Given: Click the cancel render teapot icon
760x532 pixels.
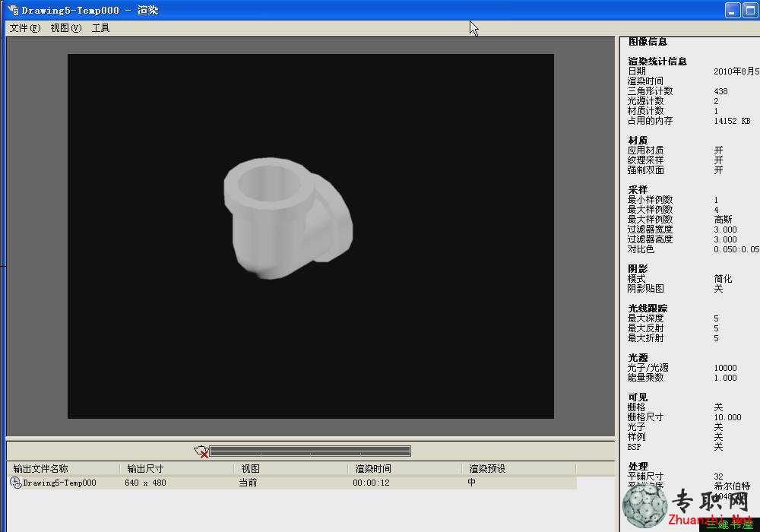Looking at the screenshot, I should pos(201,451).
